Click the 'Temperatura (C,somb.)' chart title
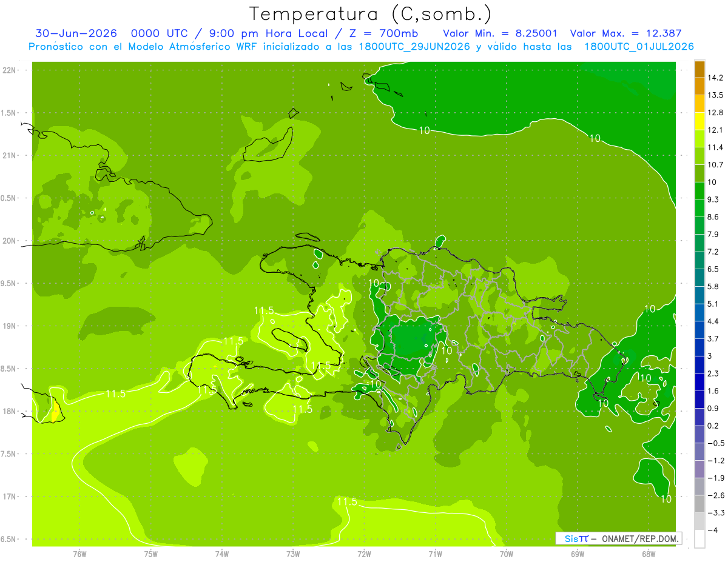This screenshot has height=562, width=728. (371, 14)
